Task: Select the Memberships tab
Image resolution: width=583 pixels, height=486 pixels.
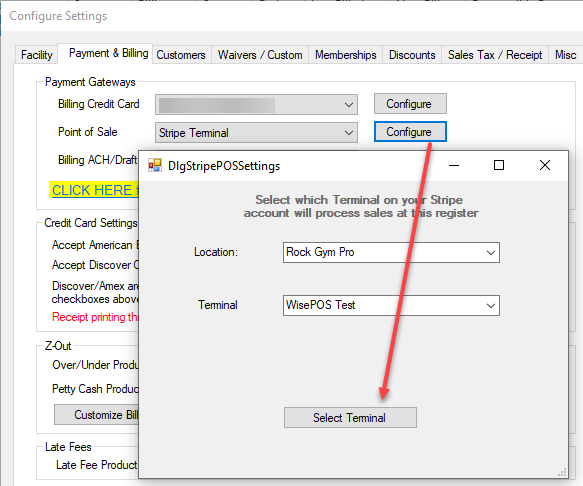Action: 345,55
